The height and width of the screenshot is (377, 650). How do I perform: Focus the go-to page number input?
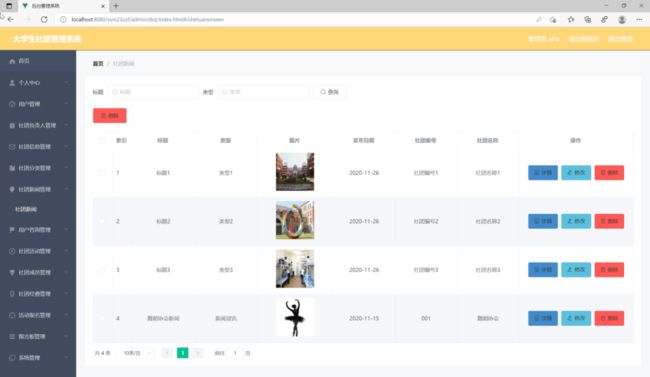[235, 353]
